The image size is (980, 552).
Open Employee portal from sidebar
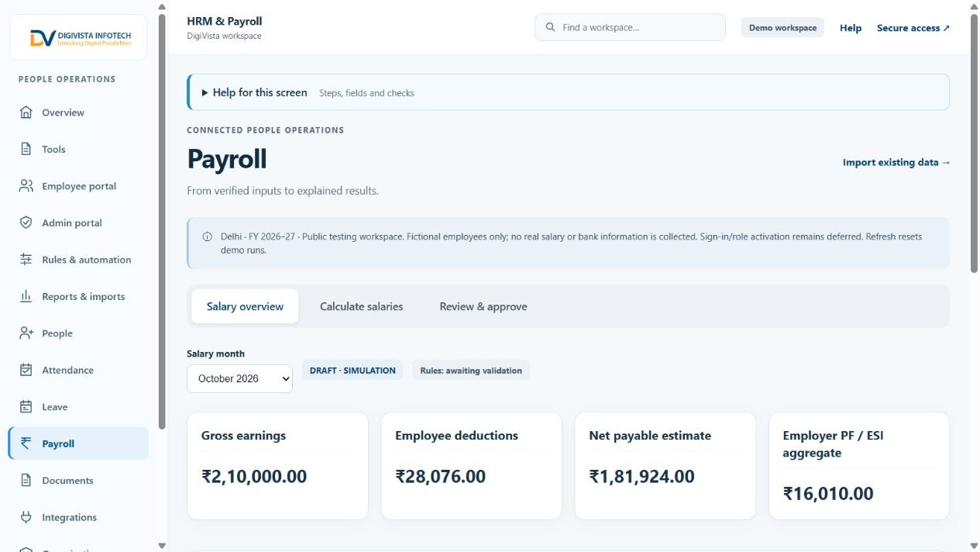pyautogui.click(x=78, y=186)
